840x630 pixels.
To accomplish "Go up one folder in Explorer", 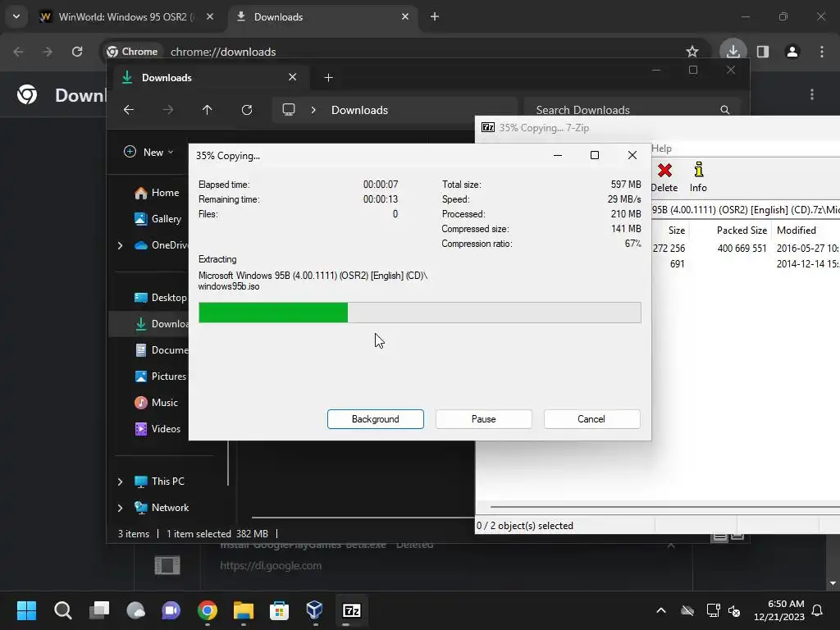I will (208, 110).
